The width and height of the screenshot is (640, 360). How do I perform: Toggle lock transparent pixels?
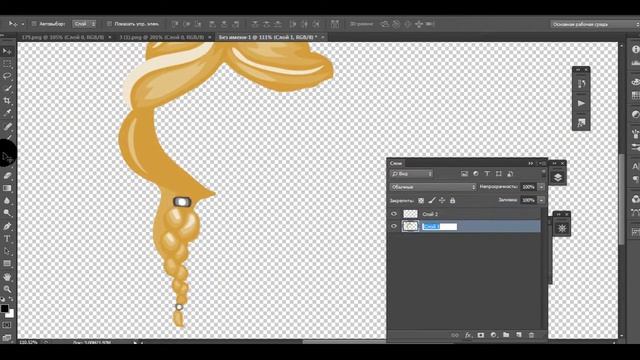pos(421,200)
